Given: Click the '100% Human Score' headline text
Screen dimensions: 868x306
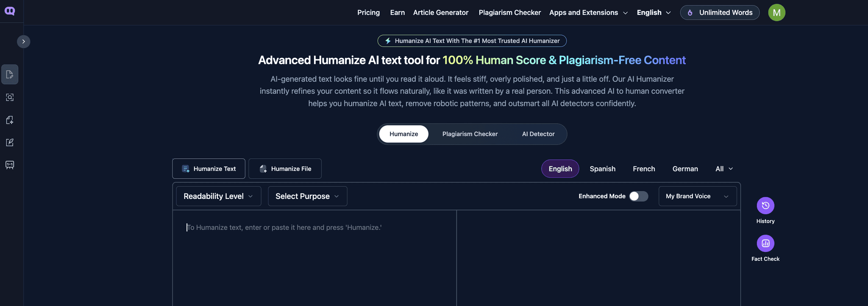Looking at the screenshot, I should (494, 60).
